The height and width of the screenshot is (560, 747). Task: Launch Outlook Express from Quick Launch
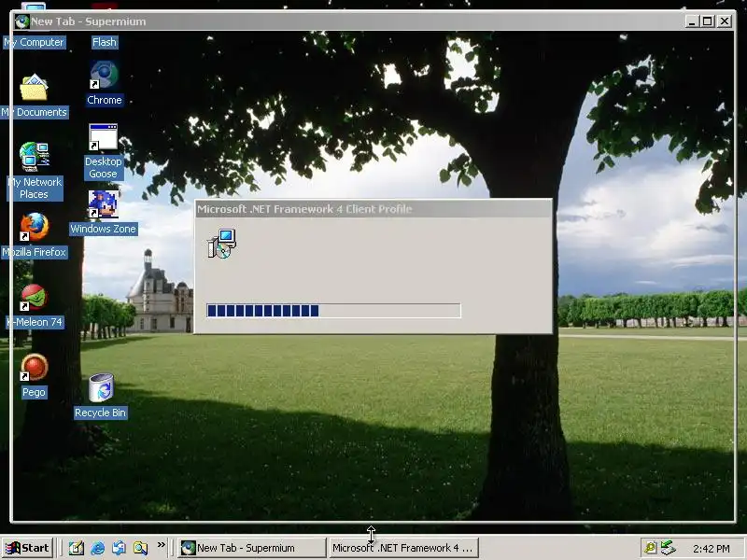pyautogui.click(x=120, y=548)
